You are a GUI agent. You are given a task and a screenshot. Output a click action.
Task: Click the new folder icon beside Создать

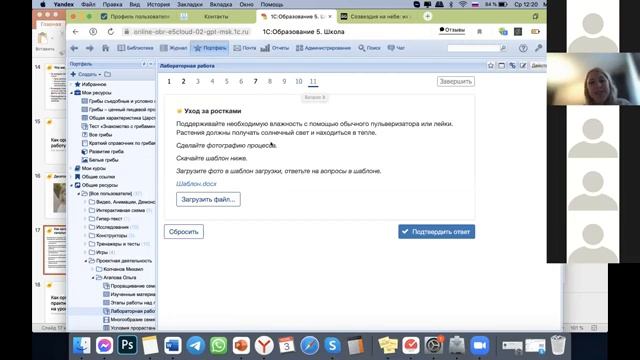coord(107,74)
